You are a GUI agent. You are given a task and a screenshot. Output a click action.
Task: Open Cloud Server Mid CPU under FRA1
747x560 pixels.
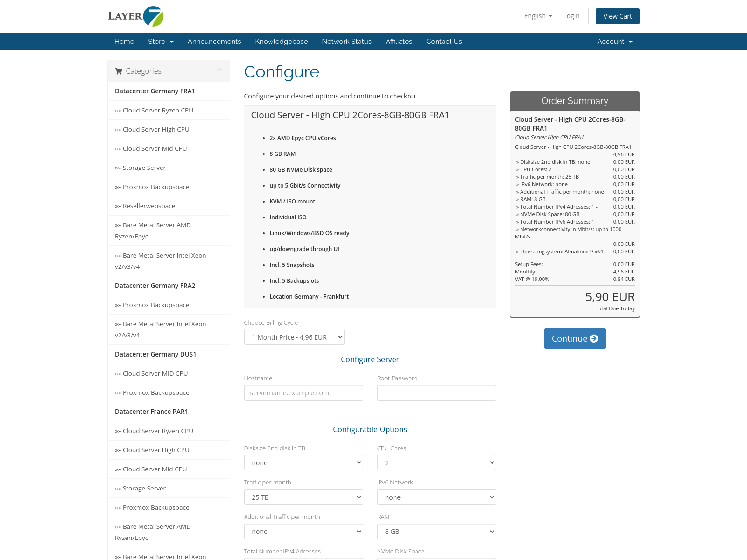169,148
